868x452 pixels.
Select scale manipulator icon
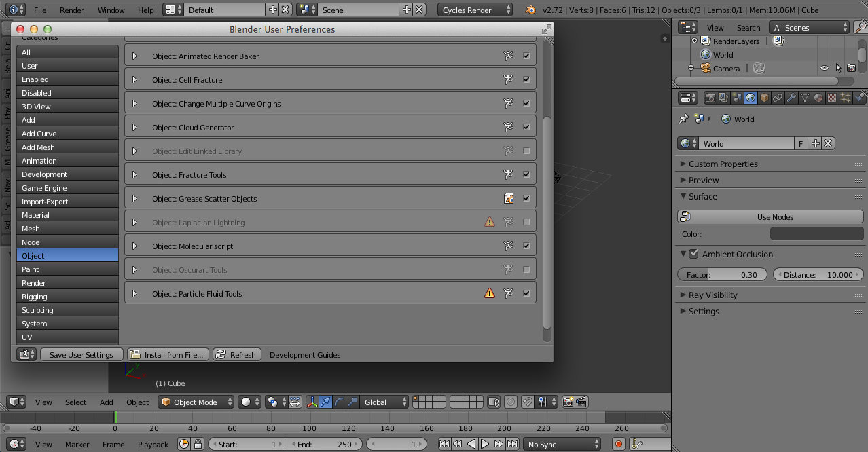coord(352,402)
